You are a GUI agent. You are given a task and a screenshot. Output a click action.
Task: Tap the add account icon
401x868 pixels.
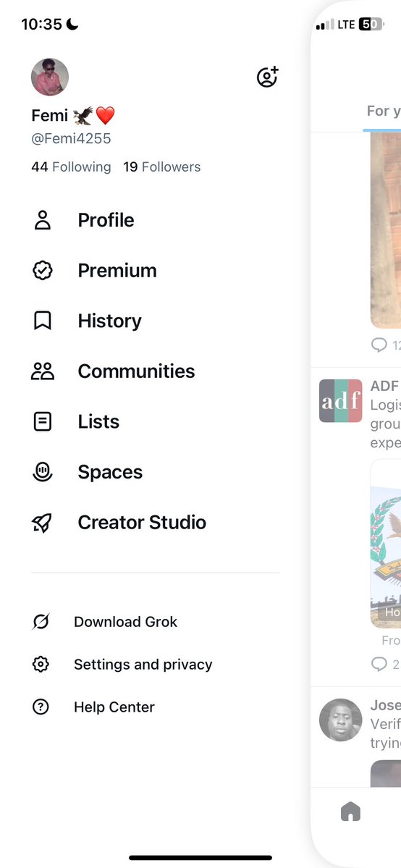[x=268, y=77]
